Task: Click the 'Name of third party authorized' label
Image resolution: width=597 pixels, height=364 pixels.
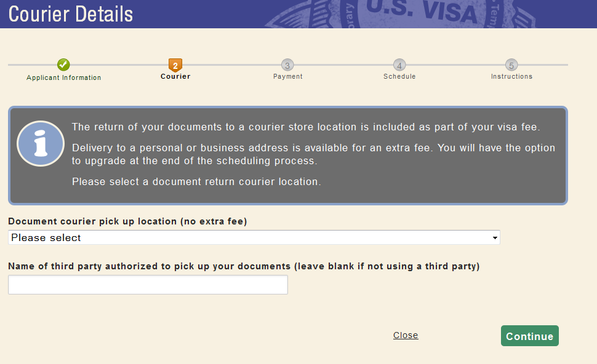Action: pyautogui.click(x=244, y=266)
